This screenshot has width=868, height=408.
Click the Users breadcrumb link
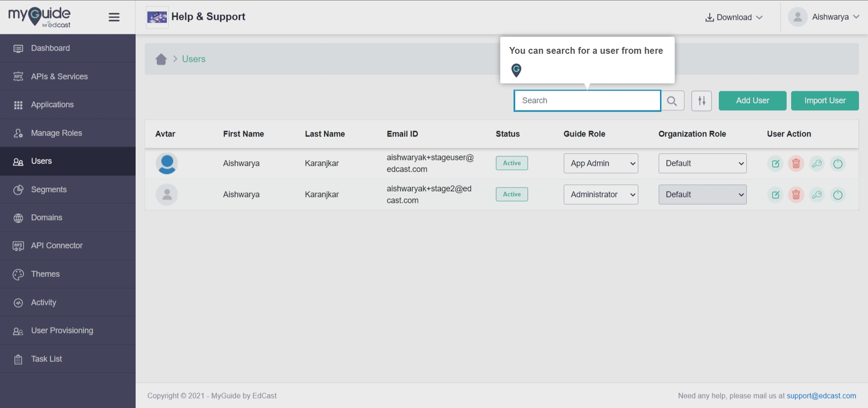point(193,59)
